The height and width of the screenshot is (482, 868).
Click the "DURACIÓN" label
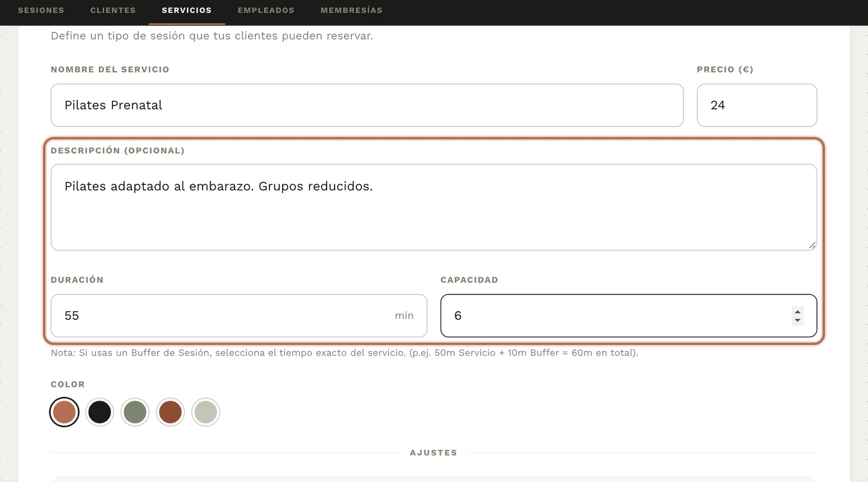tap(77, 280)
